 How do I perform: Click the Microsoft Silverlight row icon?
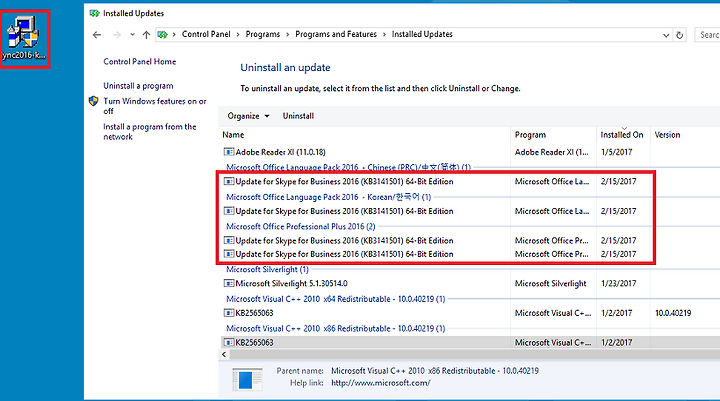[228, 284]
